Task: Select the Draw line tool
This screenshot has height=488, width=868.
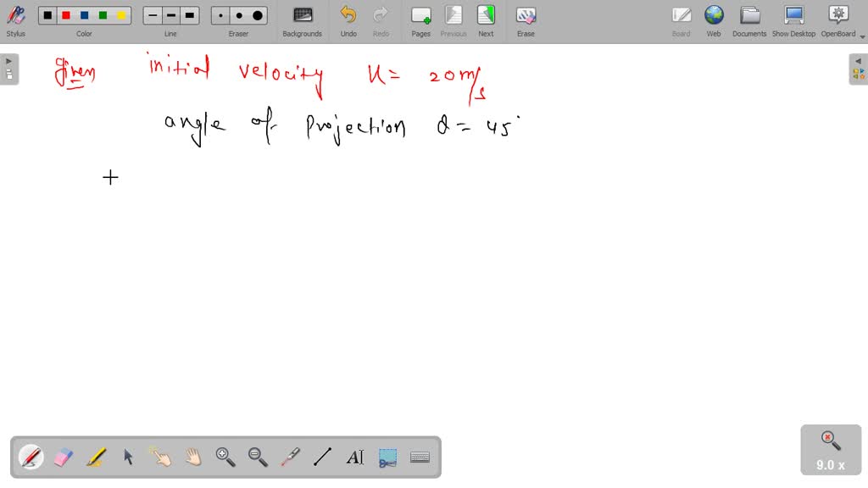Action: point(322,457)
